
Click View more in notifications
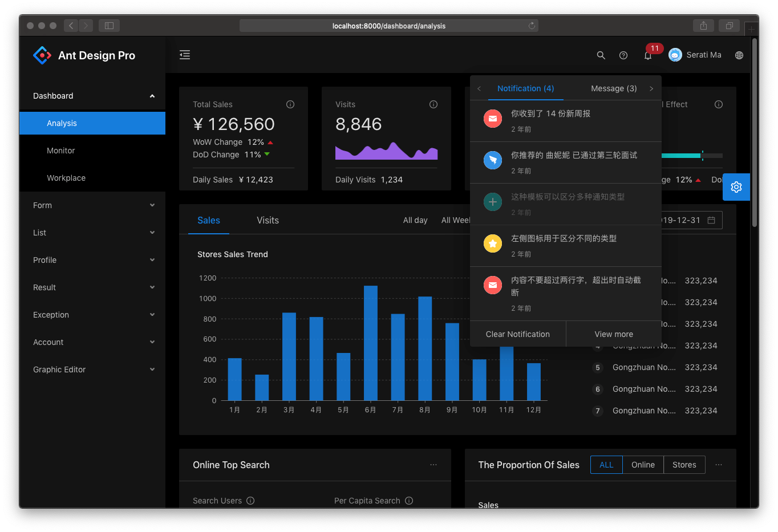[614, 334]
